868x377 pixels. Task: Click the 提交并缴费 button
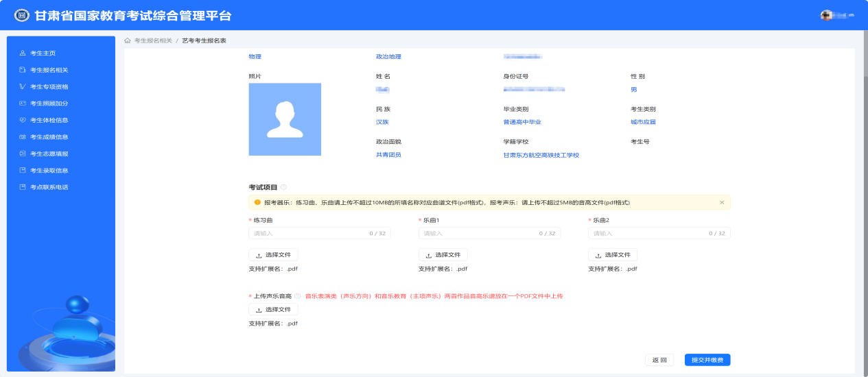pos(707,360)
